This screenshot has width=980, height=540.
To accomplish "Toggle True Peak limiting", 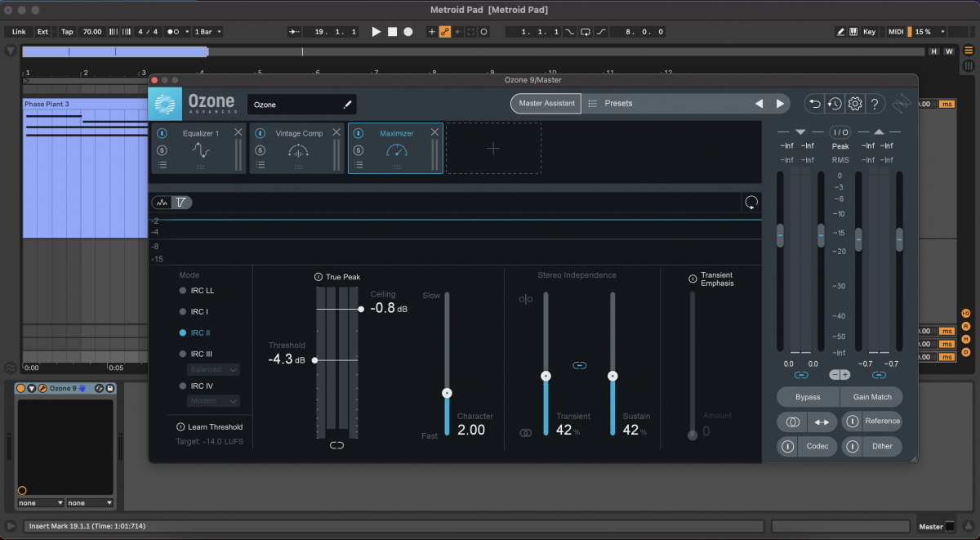I will (318, 277).
